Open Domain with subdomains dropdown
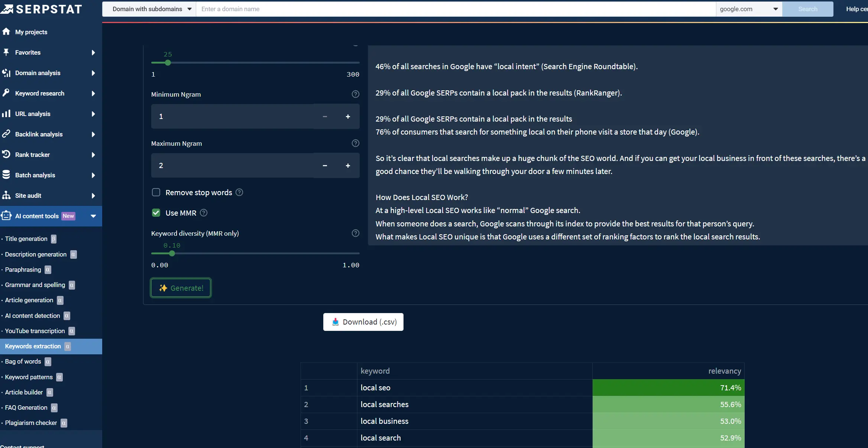The width and height of the screenshot is (868, 448). click(149, 9)
